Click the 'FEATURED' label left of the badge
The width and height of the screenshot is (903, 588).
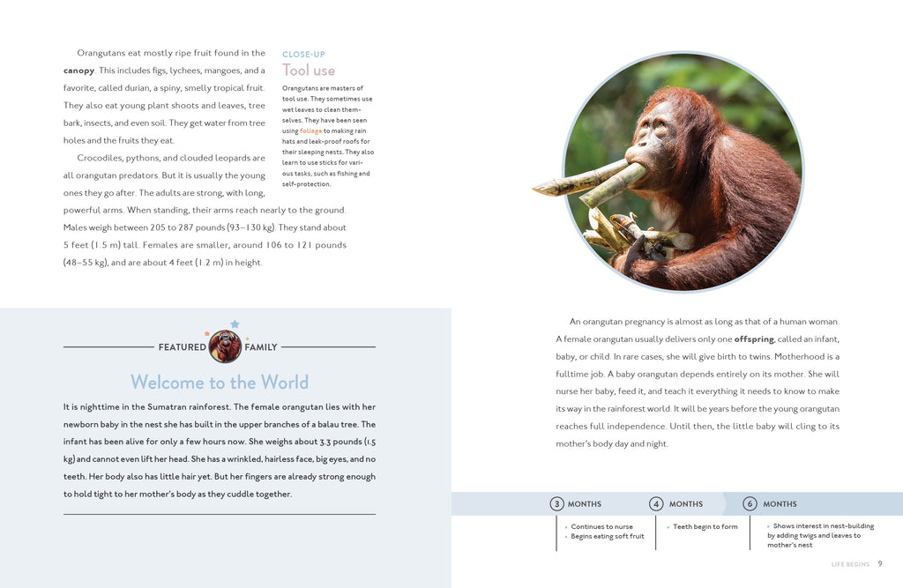pyautogui.click(x=182, y=347)
